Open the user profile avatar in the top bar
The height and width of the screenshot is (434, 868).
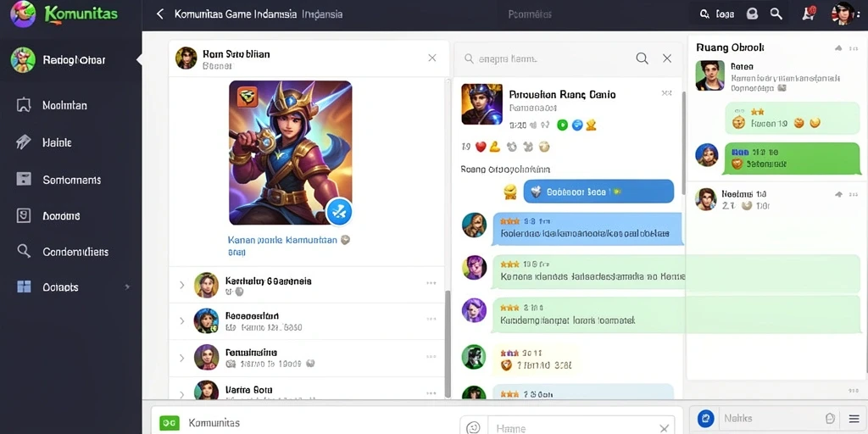pos(843,14)
